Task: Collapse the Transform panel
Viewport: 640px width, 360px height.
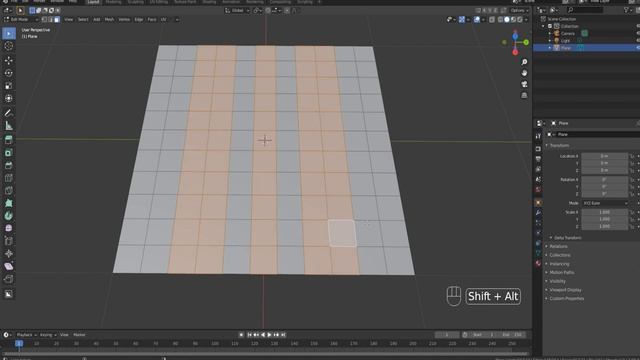Action: tap(559, 145)
